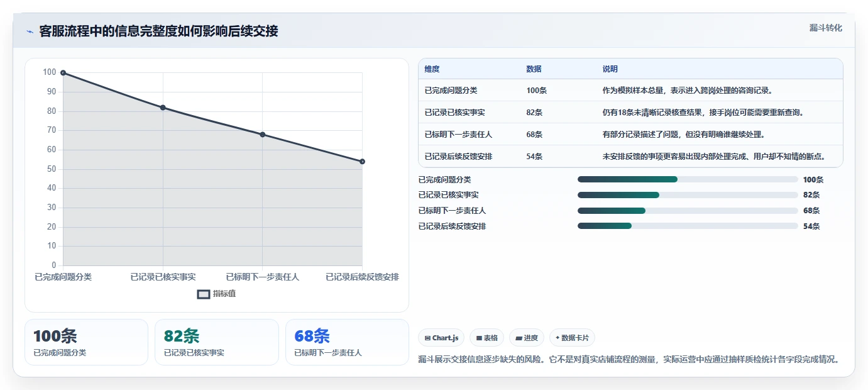Click the chart data point at value 100
The width and height of the screenshot is (868, 390).
63,73
